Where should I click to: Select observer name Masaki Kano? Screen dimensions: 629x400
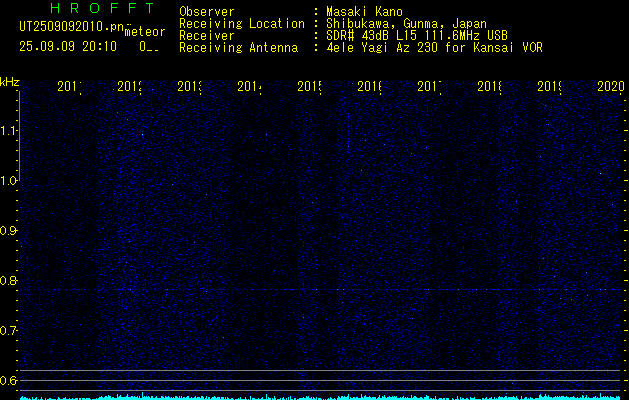(x=364, y=11)
